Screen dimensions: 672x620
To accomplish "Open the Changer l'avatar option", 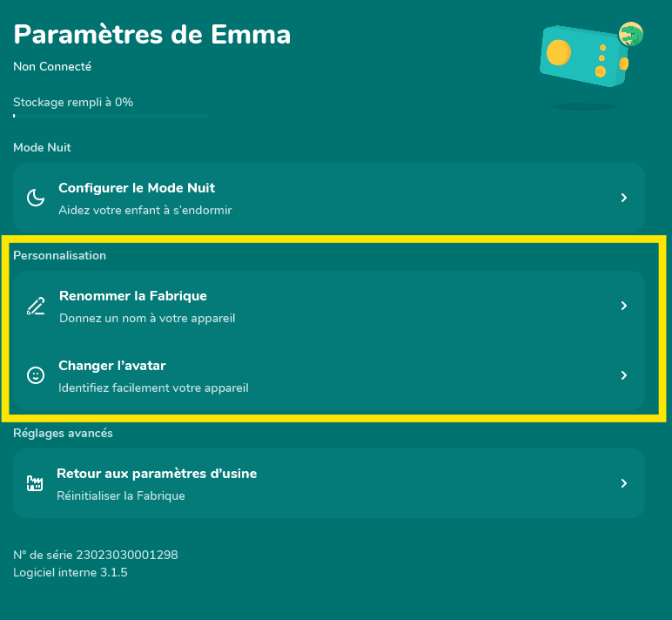I will [x=111, y=366].
